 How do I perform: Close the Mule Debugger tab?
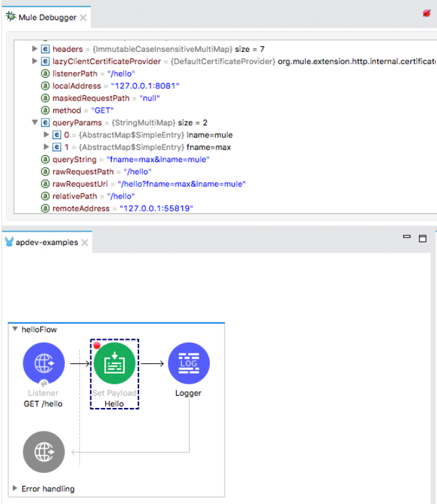click(83, 18)
